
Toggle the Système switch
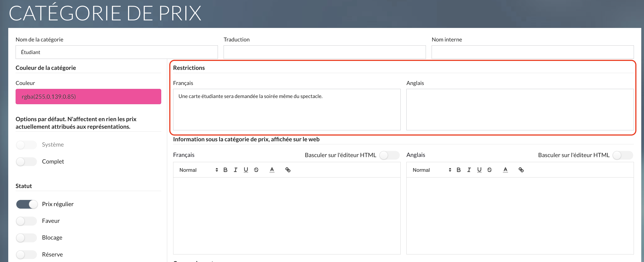tap(27, 145)
